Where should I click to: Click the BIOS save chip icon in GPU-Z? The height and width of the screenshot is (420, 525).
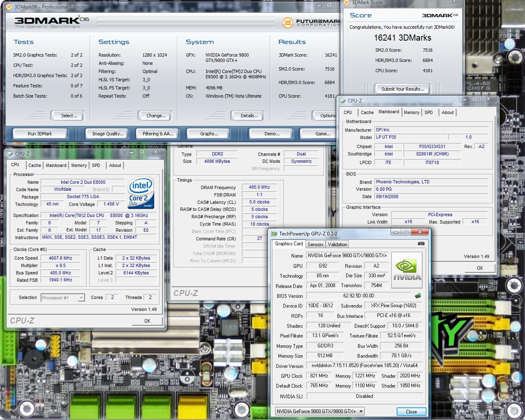pyautogui.click(x=418, y=295)
